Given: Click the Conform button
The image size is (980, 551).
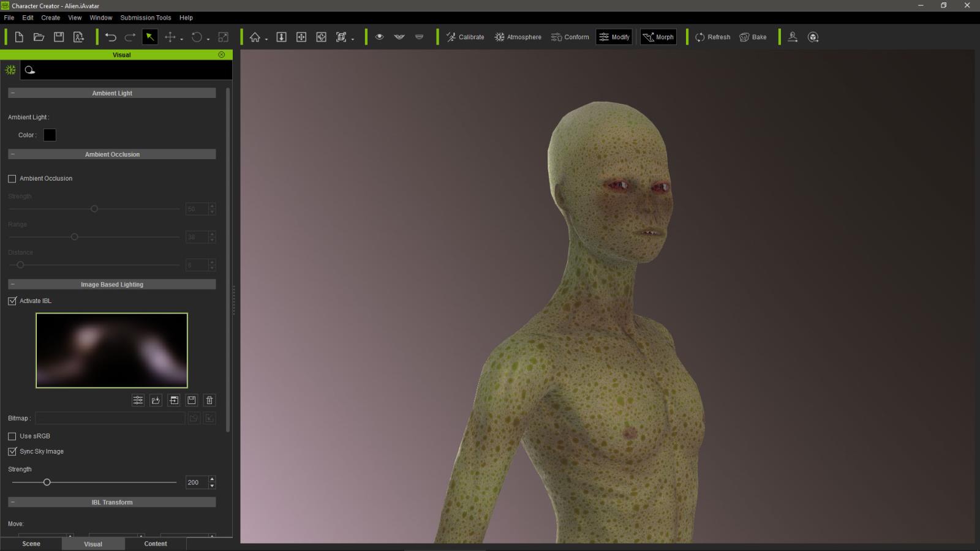Looking at the screenshot, I should 570,37.
